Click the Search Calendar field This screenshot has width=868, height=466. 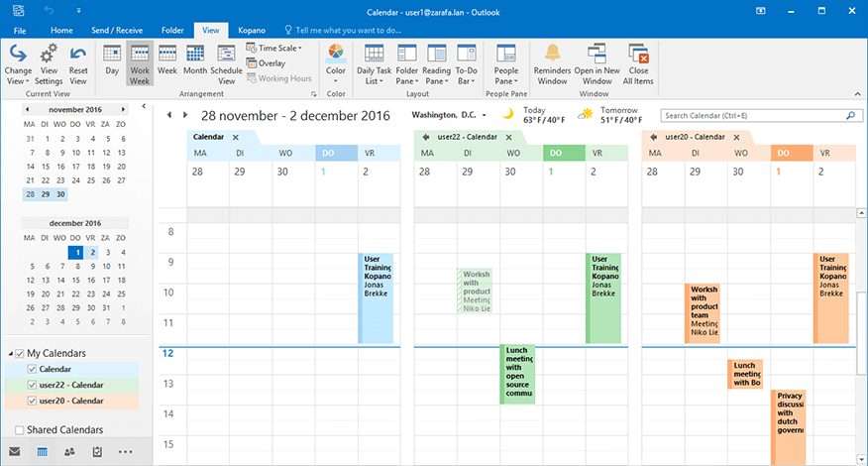pyautogui.click(x=758, y=116)
